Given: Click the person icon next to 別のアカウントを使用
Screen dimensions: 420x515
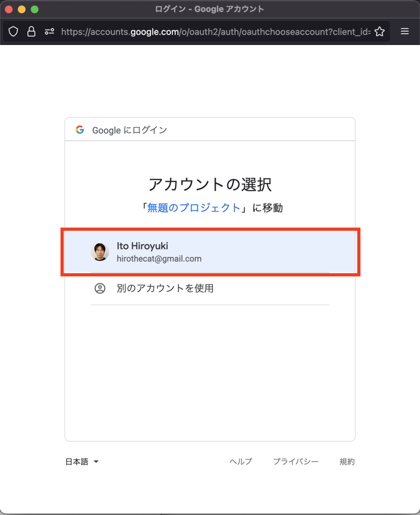Looking at the screenshot, I should click(100, 288).
